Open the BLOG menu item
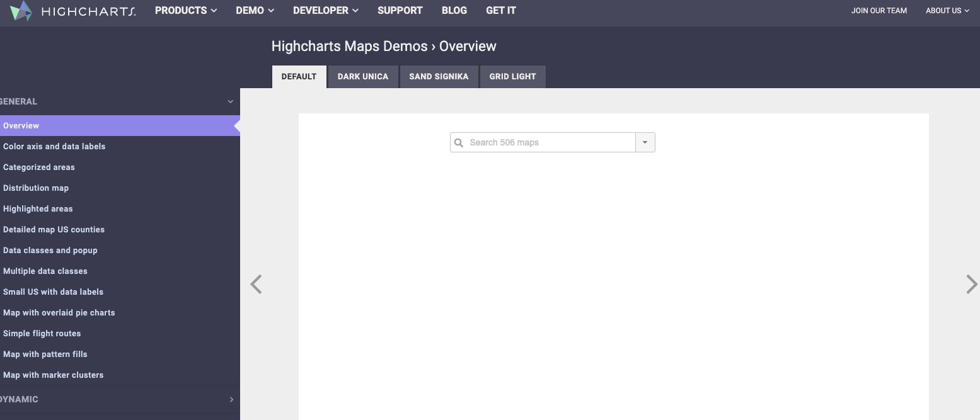Viewport: 980px width, 420px height. pyautogui.click(x=454, y=10)
